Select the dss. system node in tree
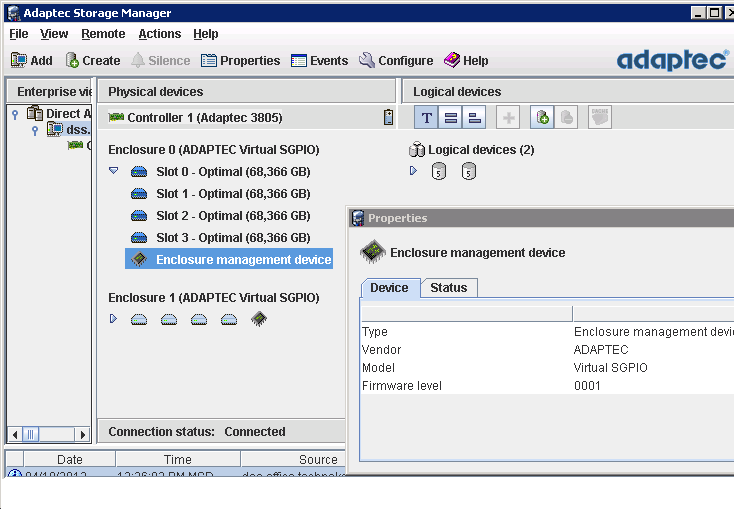This screenshot has height=509, width=734. coord(69,129)
